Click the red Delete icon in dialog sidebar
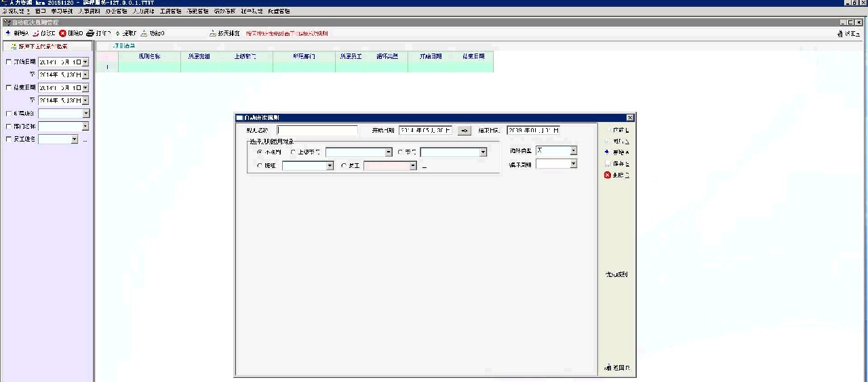This screenshot has height=382, width=868. pyautogui.click(x=608, y=175)
